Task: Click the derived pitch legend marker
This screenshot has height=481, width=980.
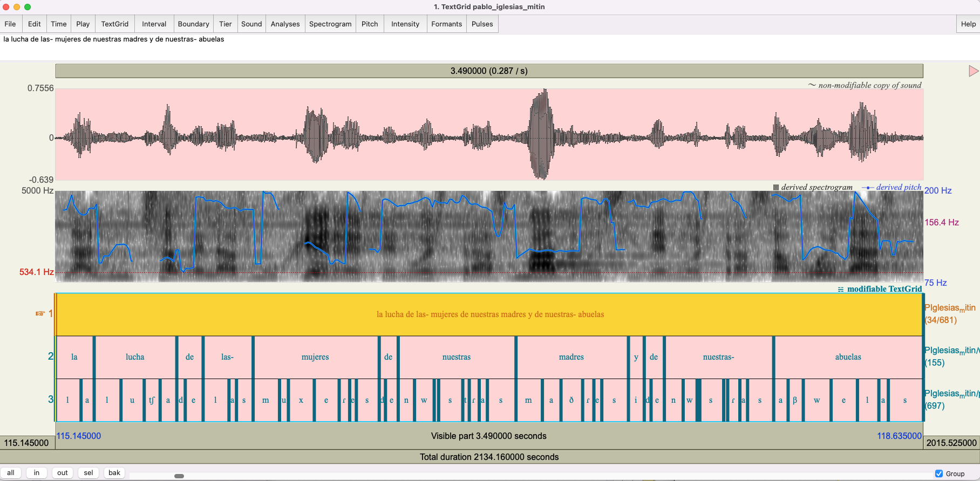Action: pos(867,187)
